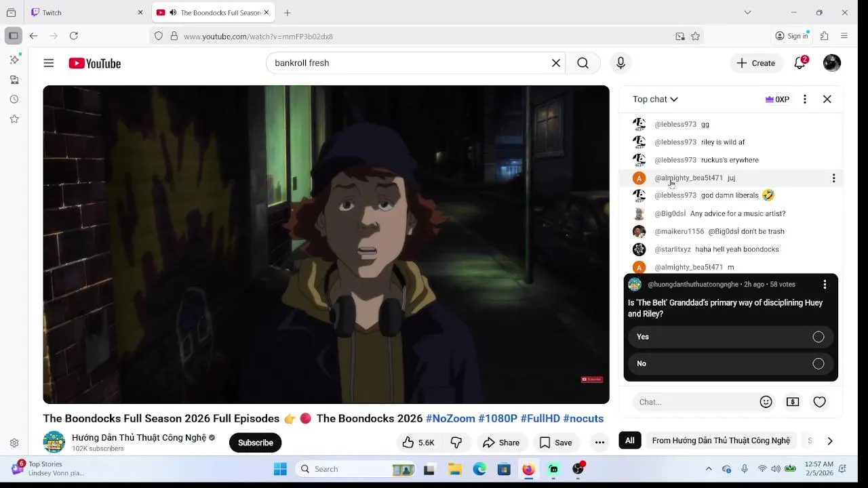Open history from the sidebar clock icon

click(14, 99)
